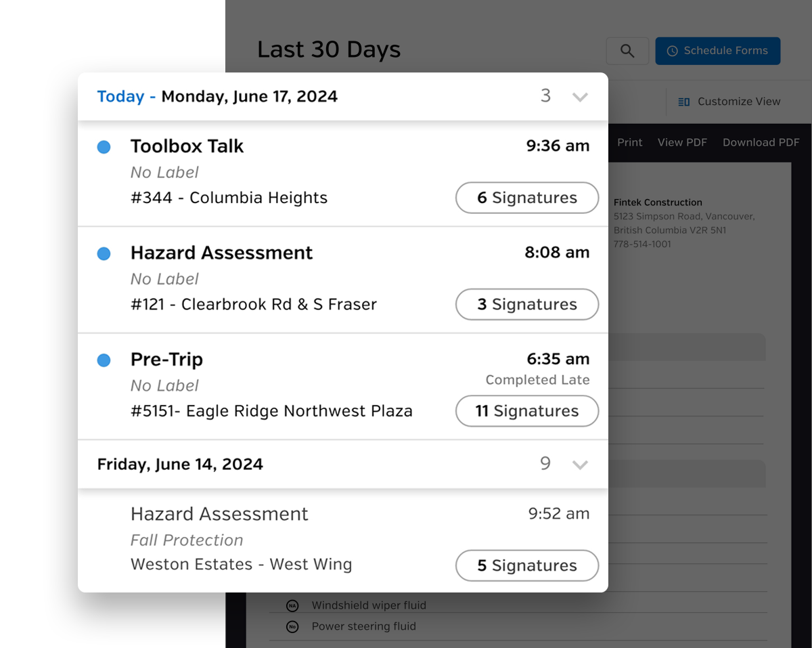Click the blue dot beside Pre-Trip
Viewport: 812px width, 648px height.
(x=104, y=360)
